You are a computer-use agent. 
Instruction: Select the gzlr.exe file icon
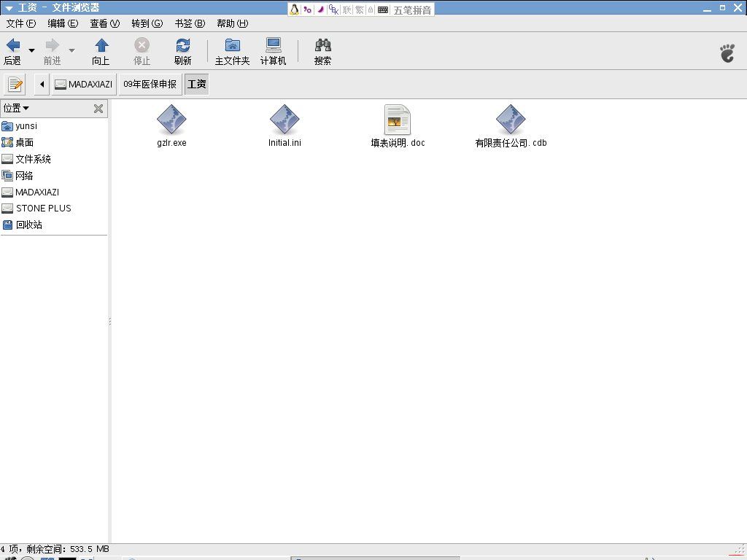pyautogui.click(x=171, y=120)
